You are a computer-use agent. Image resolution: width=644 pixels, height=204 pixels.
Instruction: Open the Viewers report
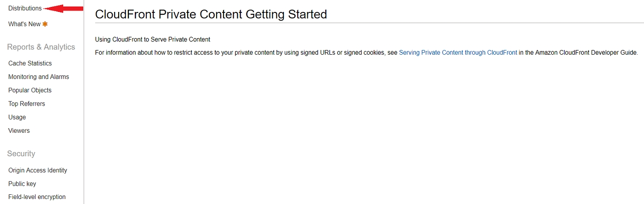click(x=19, y=130)
